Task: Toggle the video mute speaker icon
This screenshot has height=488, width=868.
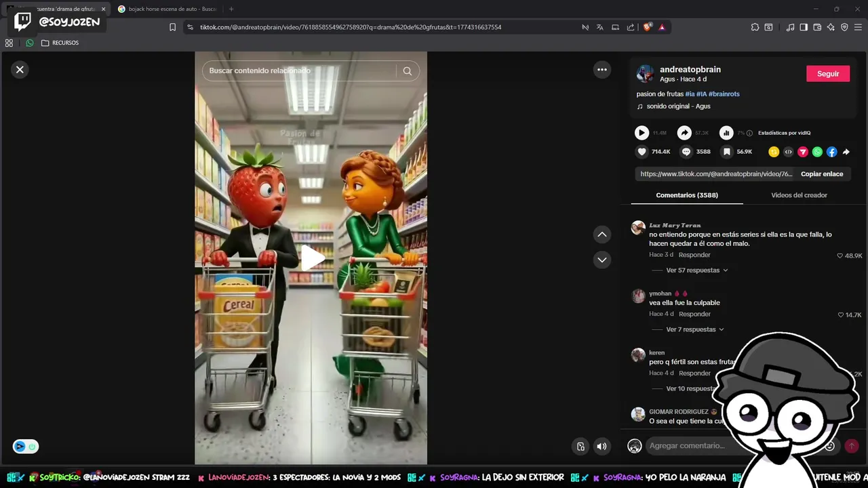Action: point(601,446)
